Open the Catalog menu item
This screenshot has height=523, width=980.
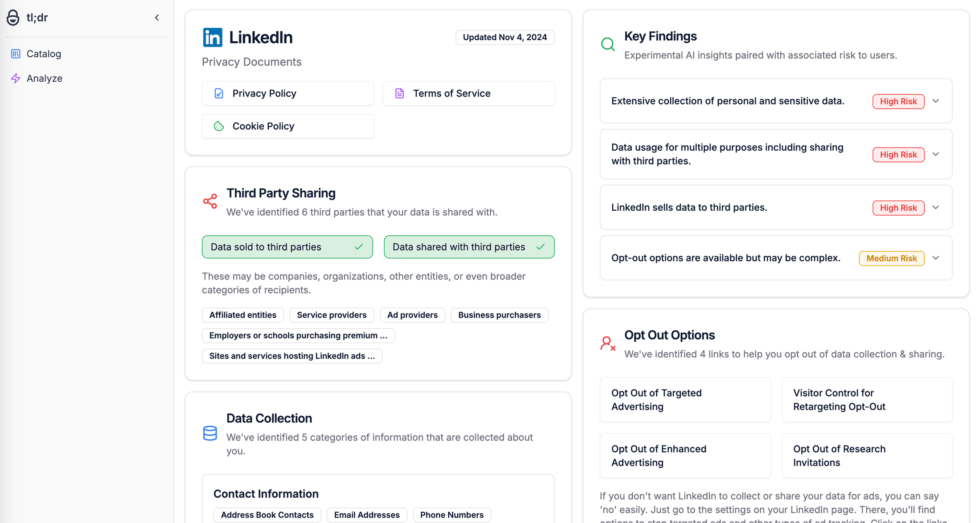click(44, 54)
